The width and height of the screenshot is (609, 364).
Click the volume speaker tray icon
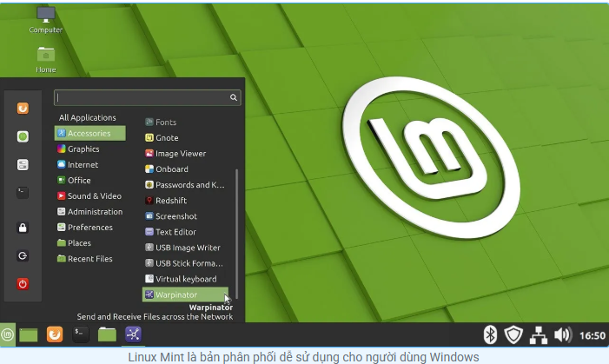click(x=563, y=334)
